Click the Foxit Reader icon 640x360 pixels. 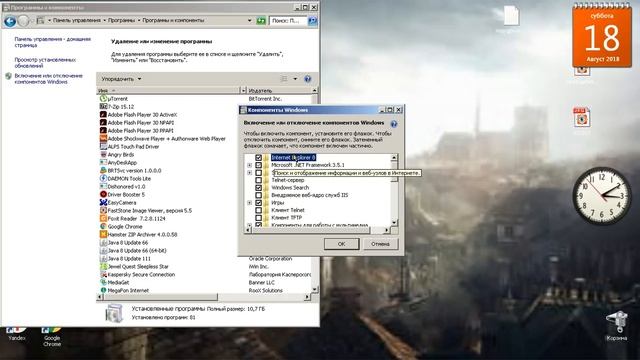(103, 218)
